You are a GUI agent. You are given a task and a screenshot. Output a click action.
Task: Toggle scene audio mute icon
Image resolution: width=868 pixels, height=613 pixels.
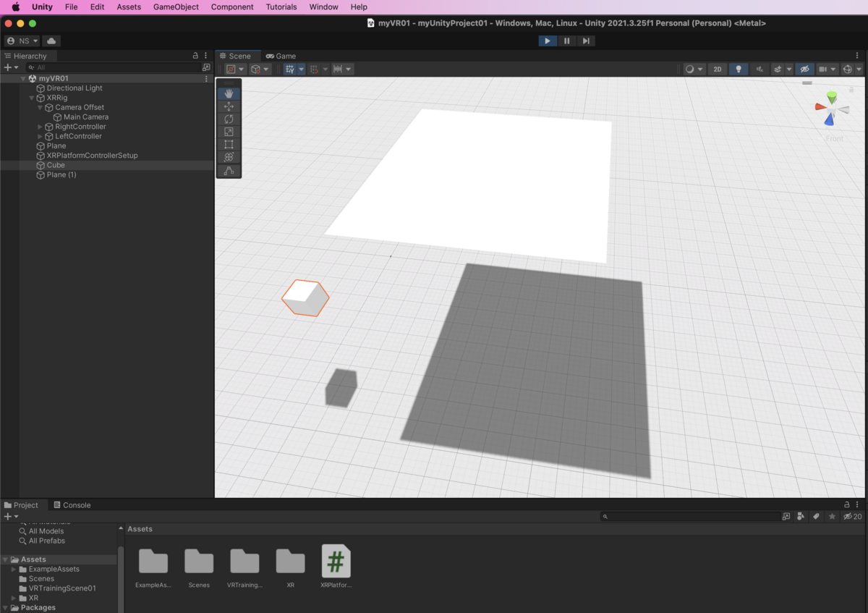pyautogui.click(x=759, y=69)
